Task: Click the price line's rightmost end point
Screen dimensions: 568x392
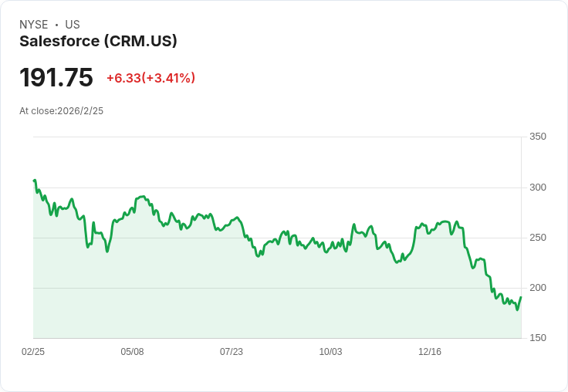Action: coord(521,297)
